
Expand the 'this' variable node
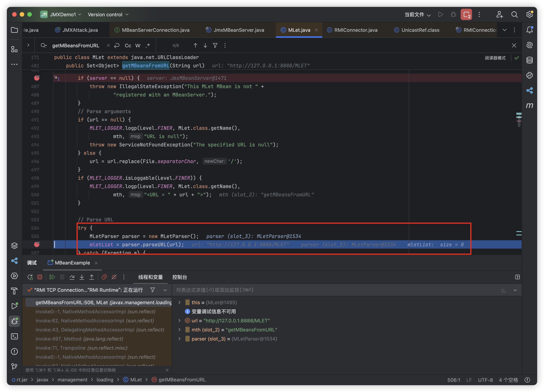coord(179,303)
